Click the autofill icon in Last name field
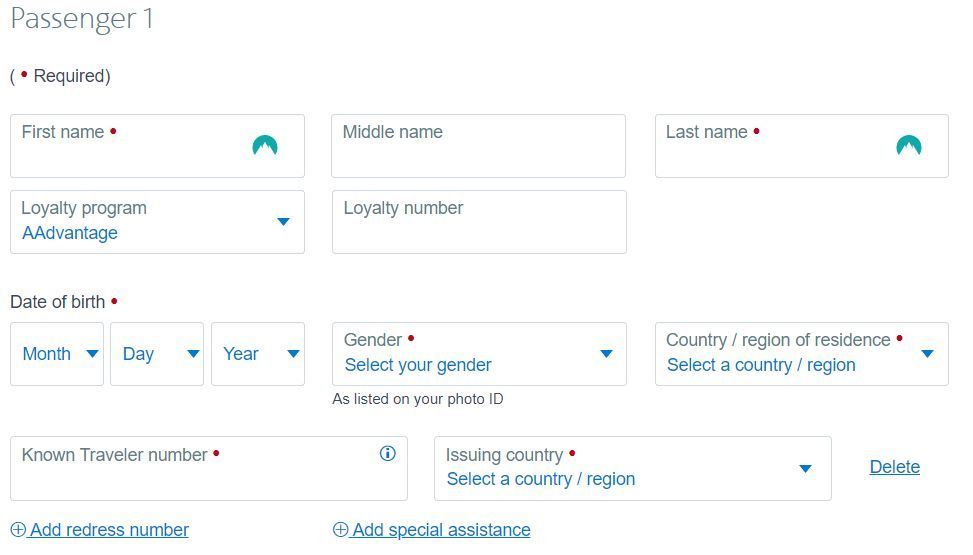 coord(908,146)
